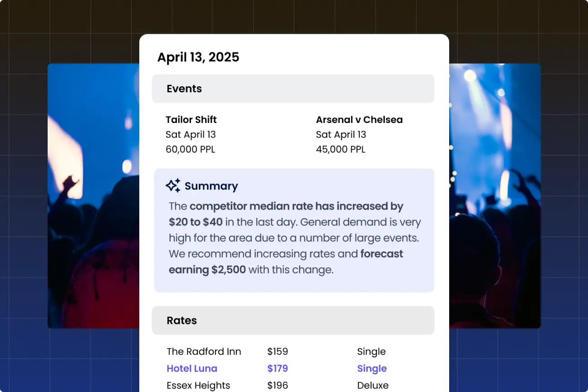This screenshot has height=392, width=588.
Task: Click the highlighted $179 rate
Action: click(277, 368)
